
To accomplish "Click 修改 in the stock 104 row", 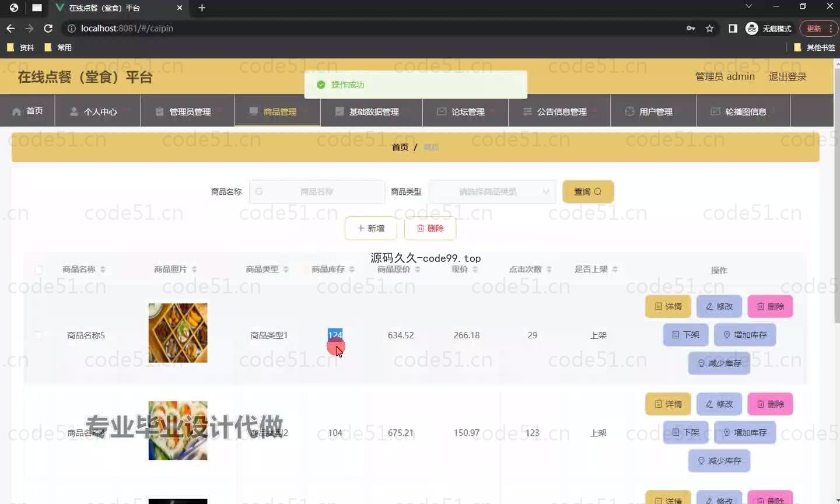I will click(x=719, y=404).
